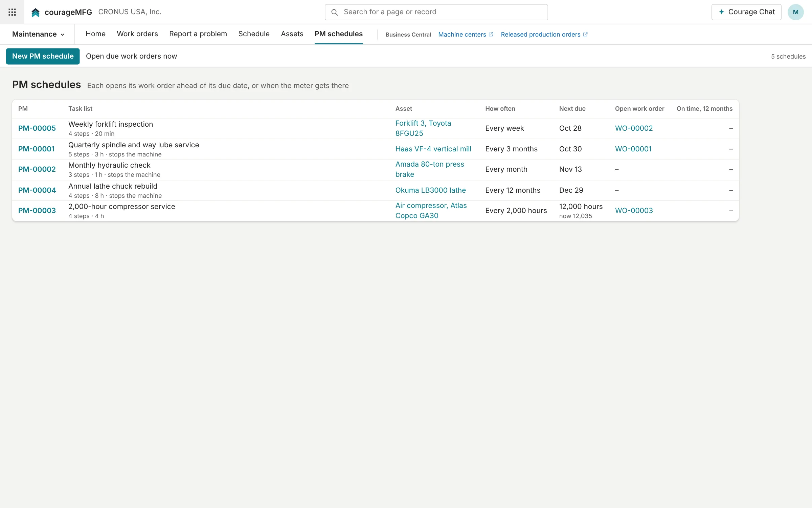Open Okuma LB3000 lathe asset
The image size is (812, 508).
(x=431, y=190)
